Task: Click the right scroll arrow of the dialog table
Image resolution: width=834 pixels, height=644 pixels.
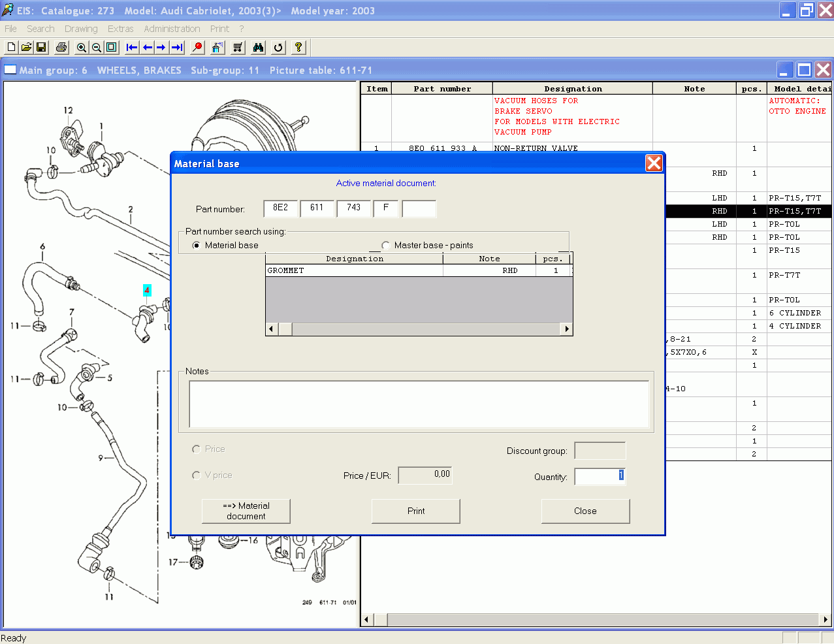Action: point(566,329)
